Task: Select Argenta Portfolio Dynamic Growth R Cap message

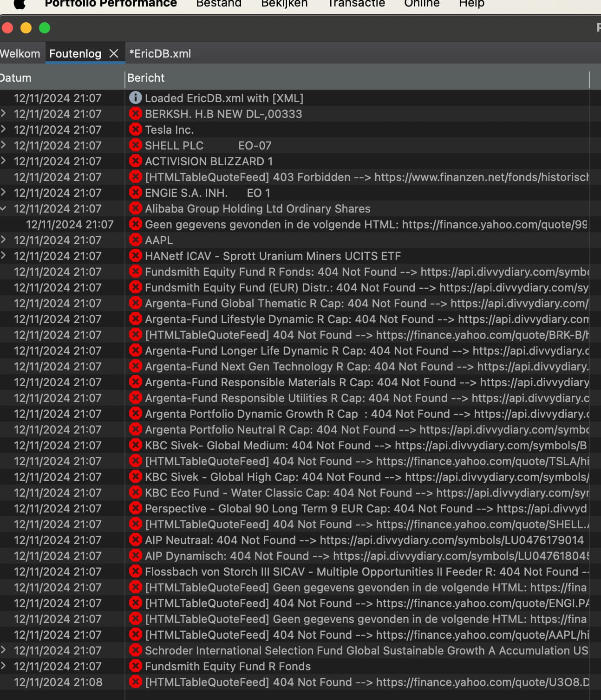Action: pyautogui.click(x=367, y=414)
